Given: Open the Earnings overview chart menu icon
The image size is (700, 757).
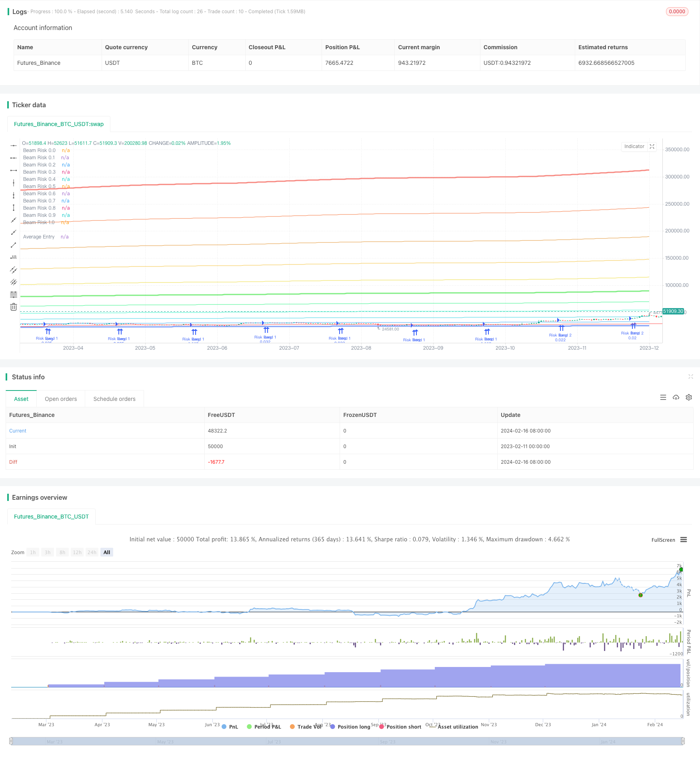Looking at the screenshot, I should (x=683, y=540).
